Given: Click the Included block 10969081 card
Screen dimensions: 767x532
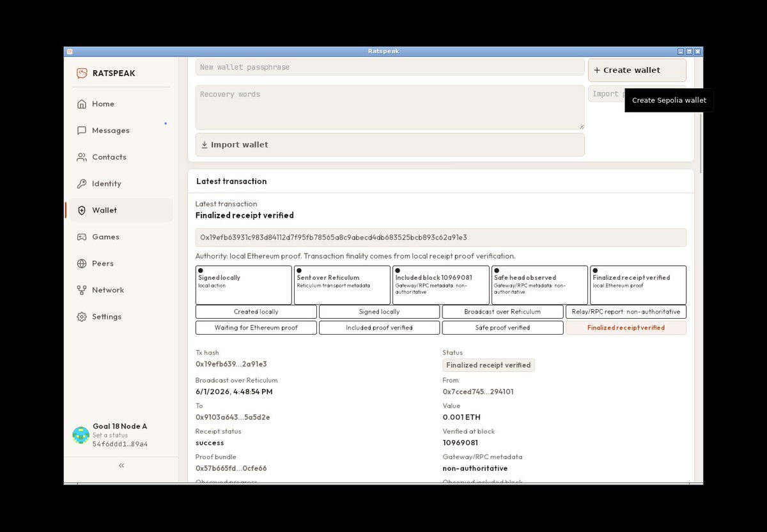Looking at the screenshot, I should (x=441, y=285).
